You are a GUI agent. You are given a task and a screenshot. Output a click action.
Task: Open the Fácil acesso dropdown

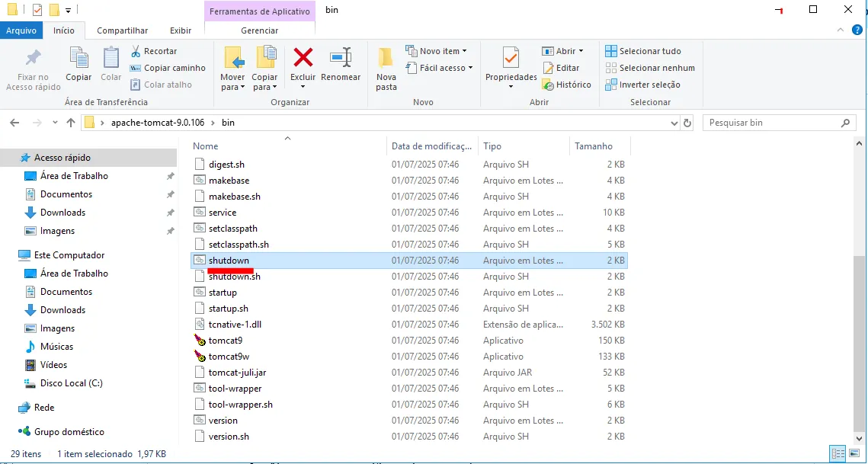(440, 68)
